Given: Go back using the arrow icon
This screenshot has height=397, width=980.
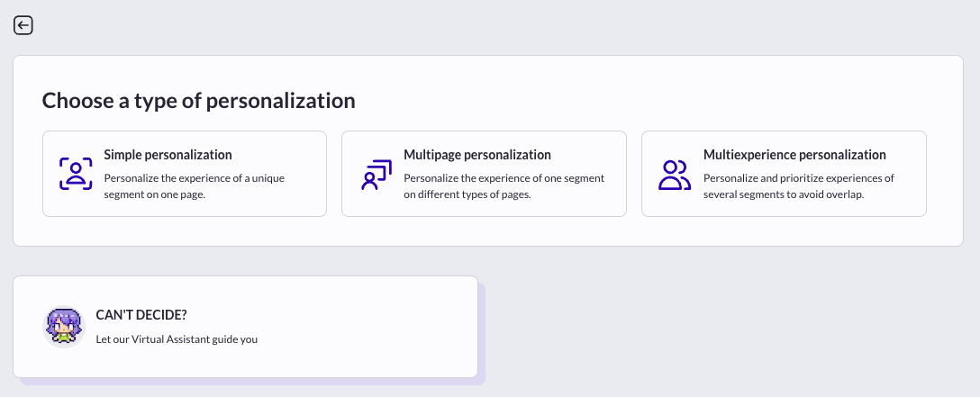Looking at the screenshot, I should tap(23, 25).
